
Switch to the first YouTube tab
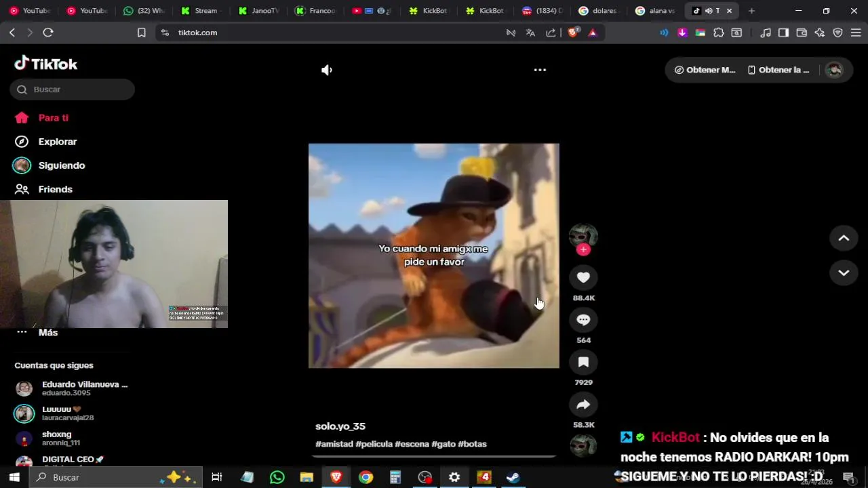(x=30, y=11)
